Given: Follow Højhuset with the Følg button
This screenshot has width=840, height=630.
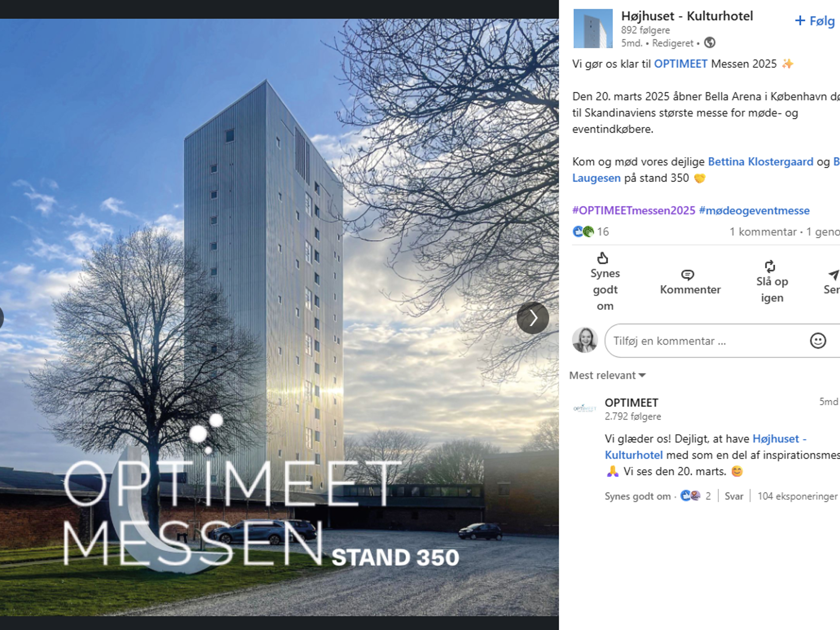Looking at the screenshot, I should tap(815, 21).
